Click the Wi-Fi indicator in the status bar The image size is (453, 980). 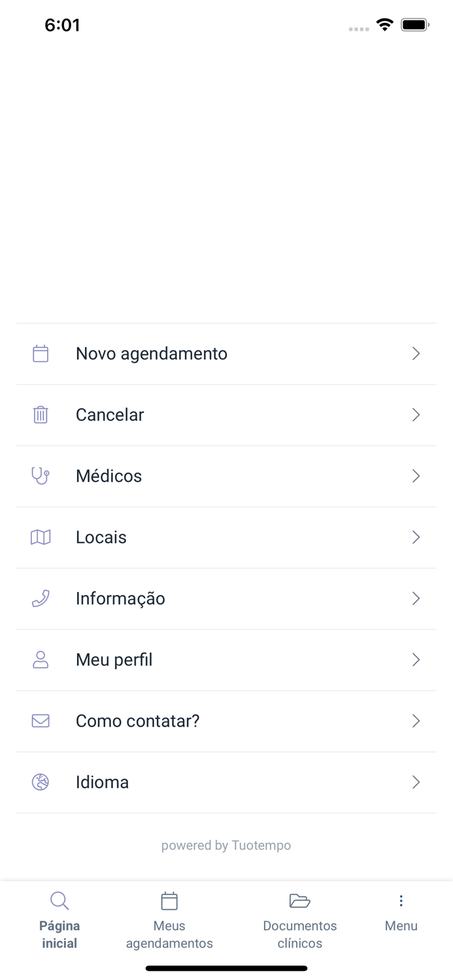pyautogui.click(x=384, y=24)
